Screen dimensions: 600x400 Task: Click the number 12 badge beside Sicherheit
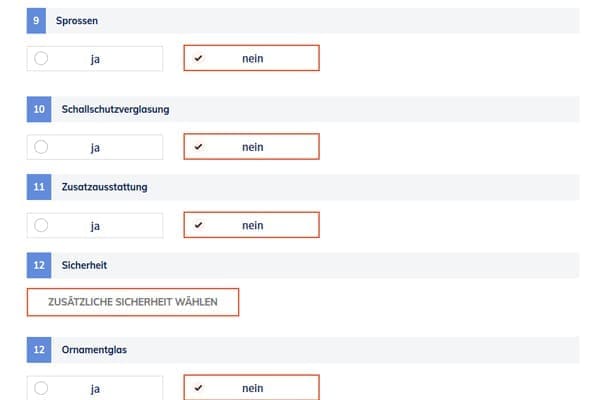[x=36, y=265]
